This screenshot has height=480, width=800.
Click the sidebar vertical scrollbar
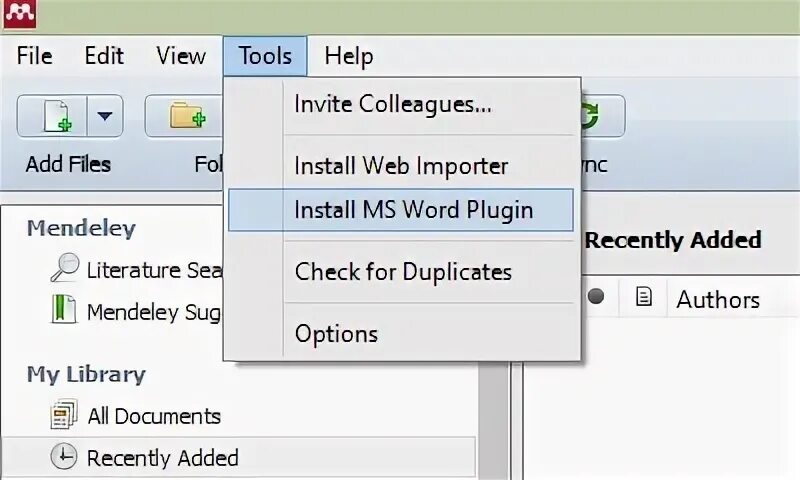pyautogui.click(x=494, y=421)
